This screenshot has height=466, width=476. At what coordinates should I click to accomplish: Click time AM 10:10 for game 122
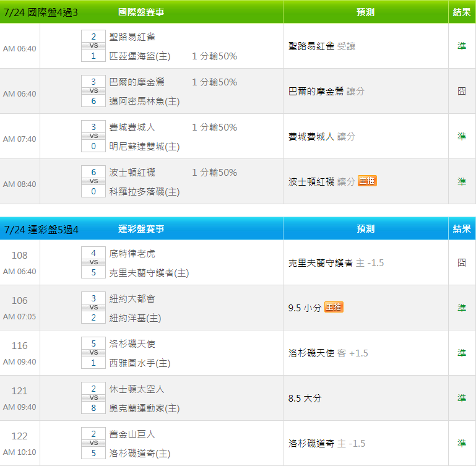click(x=19, y=452)
